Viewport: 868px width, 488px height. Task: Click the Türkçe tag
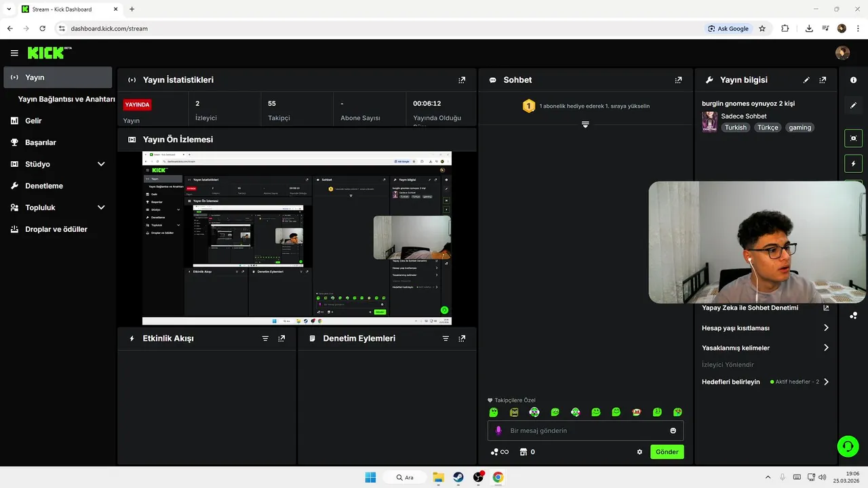768,127
